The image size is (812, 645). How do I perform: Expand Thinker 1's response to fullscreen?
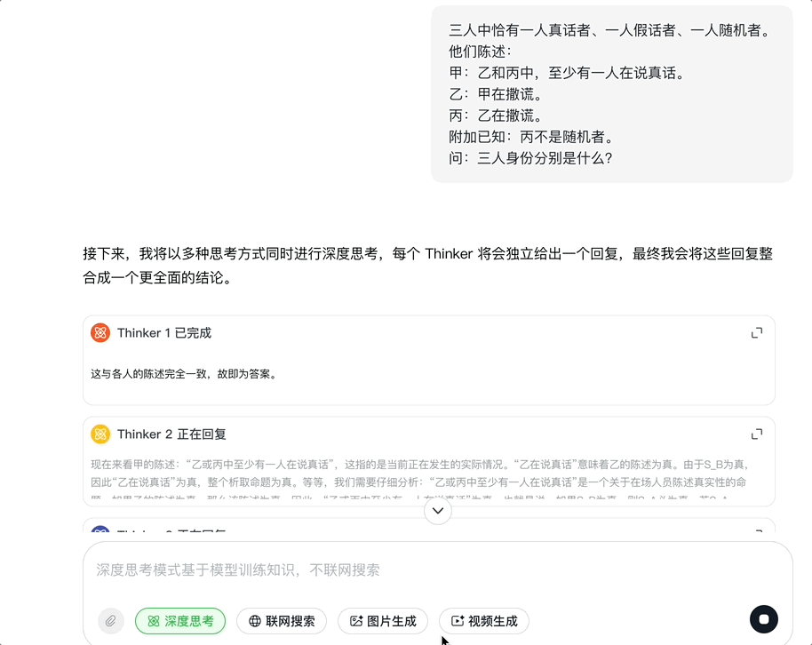pos(756,333)
